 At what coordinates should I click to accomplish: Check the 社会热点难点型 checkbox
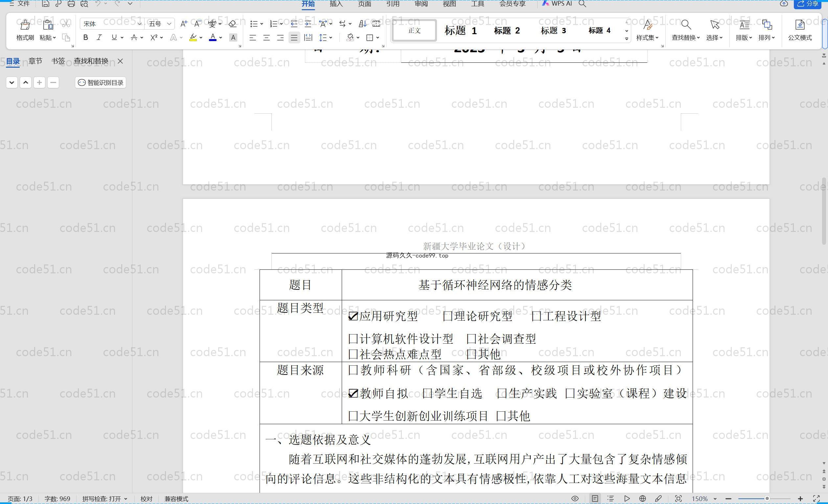tap(353, 354)
